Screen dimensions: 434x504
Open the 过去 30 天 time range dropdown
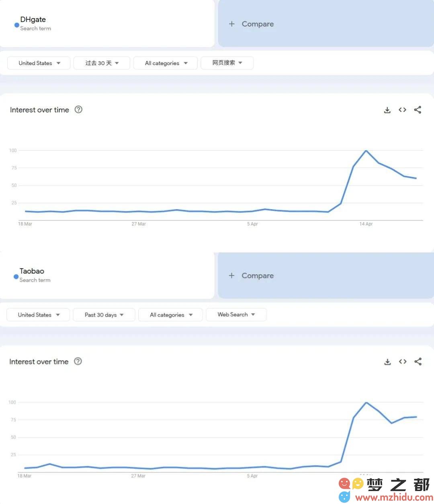[x=102, y=63]
